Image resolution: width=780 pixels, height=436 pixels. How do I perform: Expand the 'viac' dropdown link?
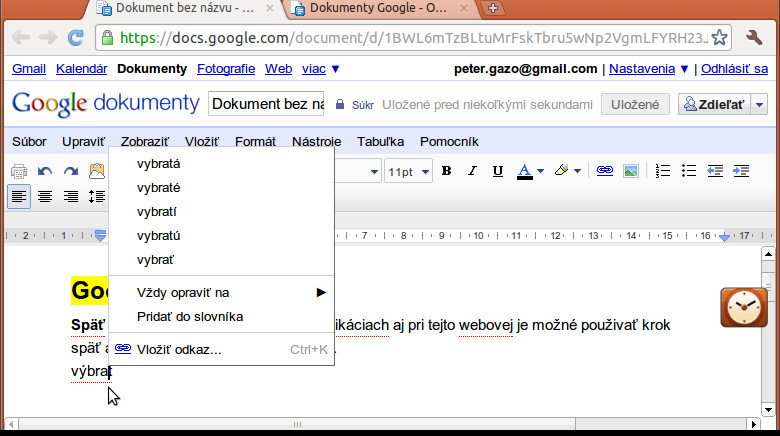tap(320, 69)
